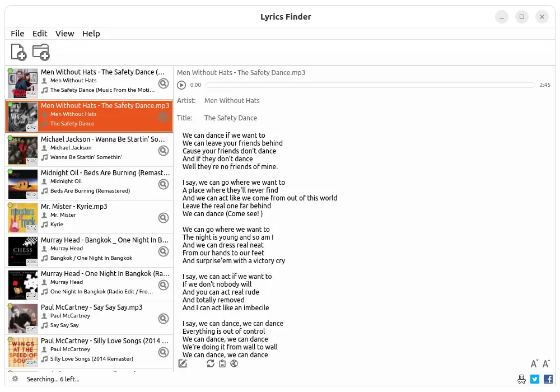This screenshot has width=560, height=392.
Task: Click the playback progress bar
Action: point(370,85)
